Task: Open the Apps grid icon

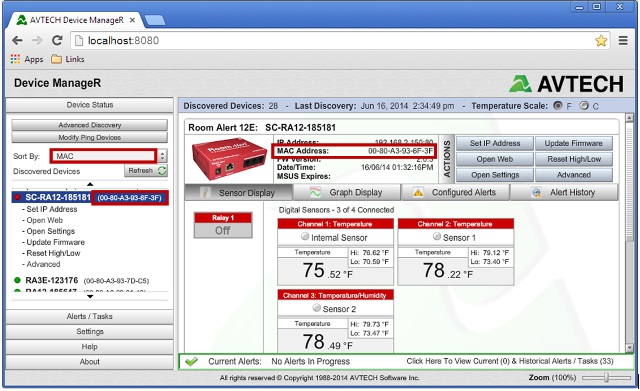Action: pos(15,59)
